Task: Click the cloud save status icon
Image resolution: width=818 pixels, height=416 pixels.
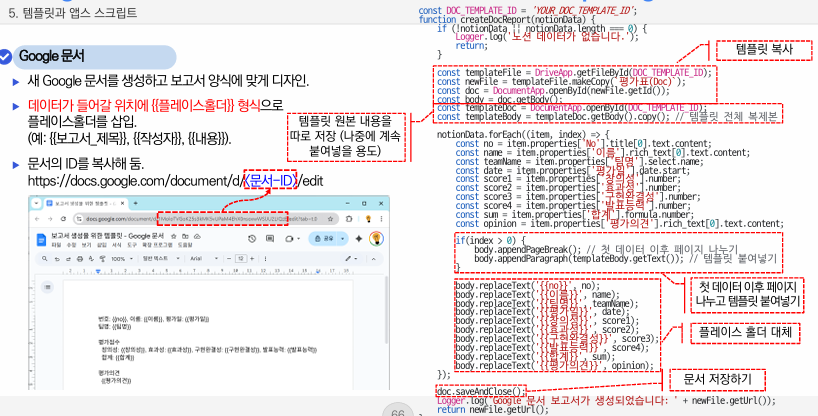Action: pyautogui.click(x=197, y=236)
